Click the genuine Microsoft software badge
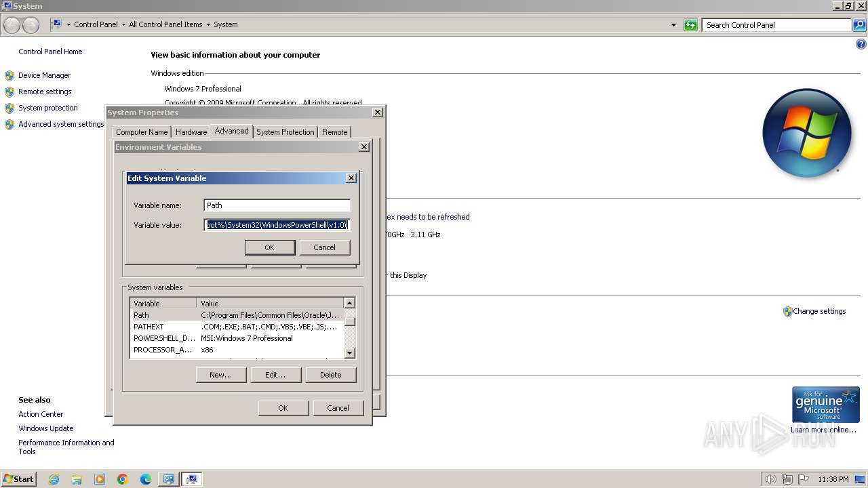868x488 pixels. click(825, 405)
